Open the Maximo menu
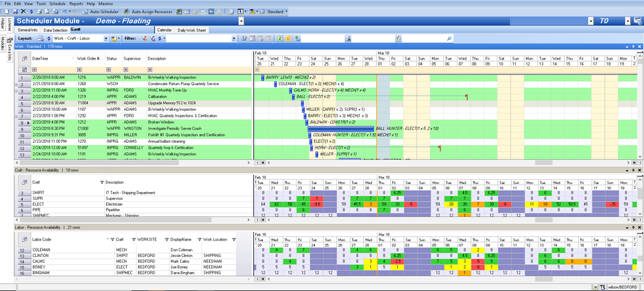This screenshot has width=644, height=291. [105, 3]
